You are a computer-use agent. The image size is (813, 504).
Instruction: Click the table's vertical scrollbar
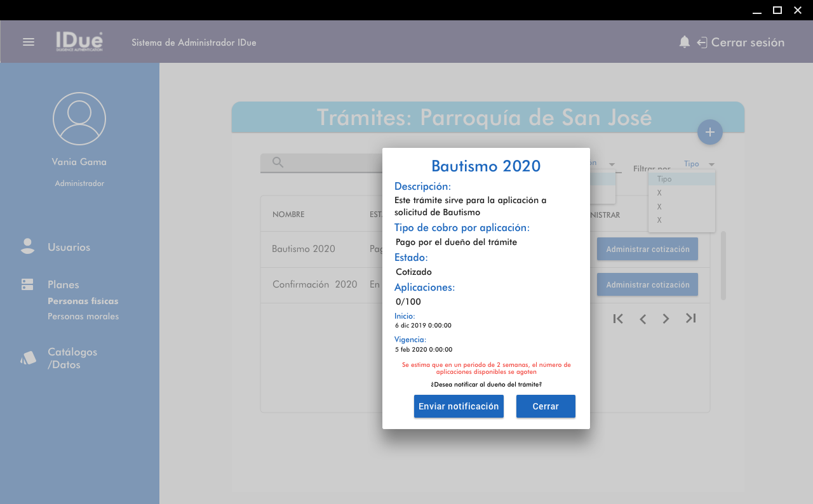[723, 265]
